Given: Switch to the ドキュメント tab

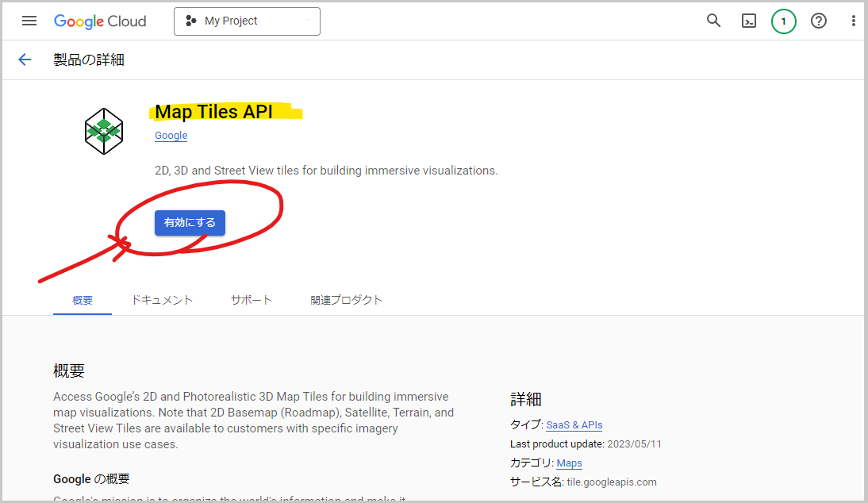Looking at the screenshot, I should [x=162, y=300].
